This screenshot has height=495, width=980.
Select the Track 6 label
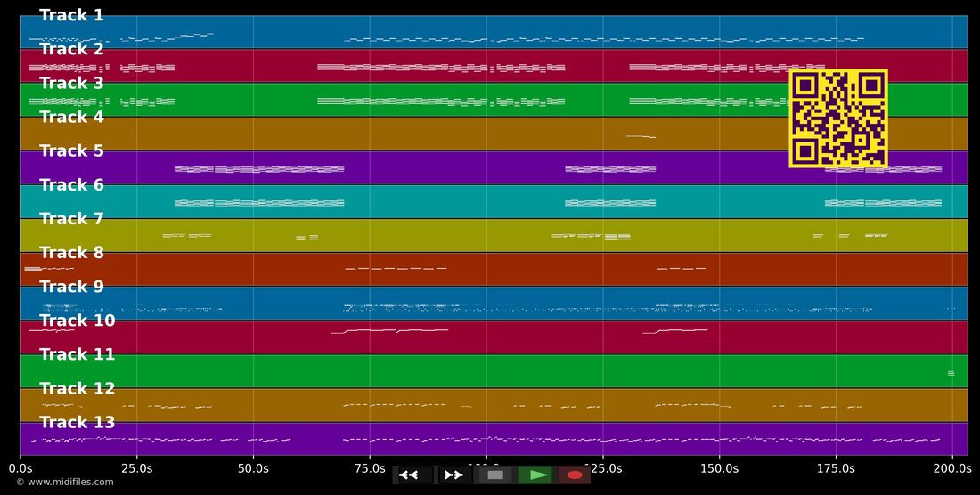point(72,185)
